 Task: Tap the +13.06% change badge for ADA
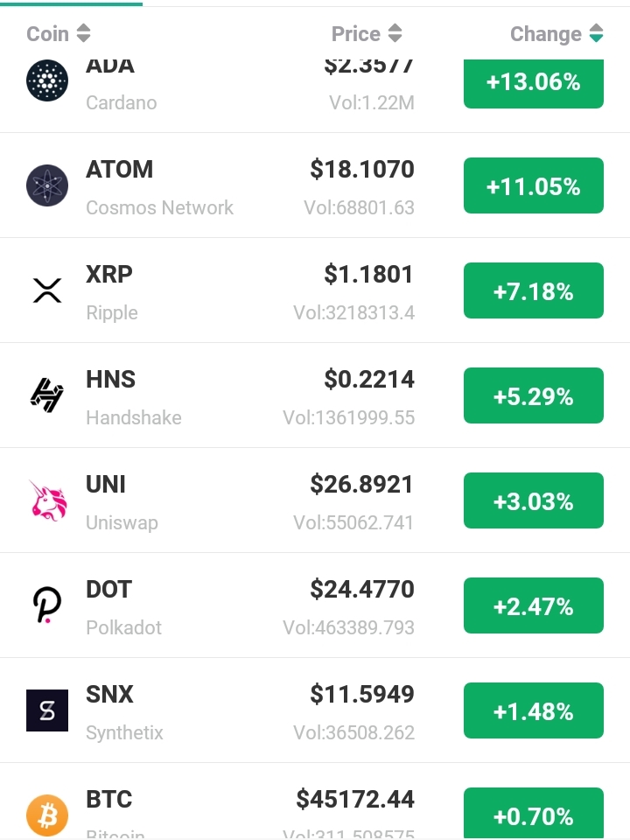[534, 84]
